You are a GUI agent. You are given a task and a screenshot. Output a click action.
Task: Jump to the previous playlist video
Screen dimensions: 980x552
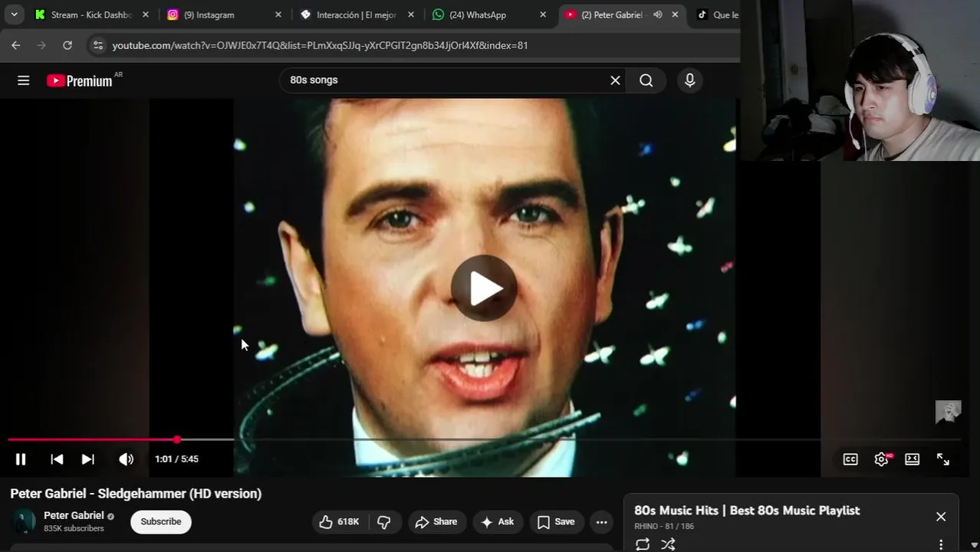pos(57,459)
